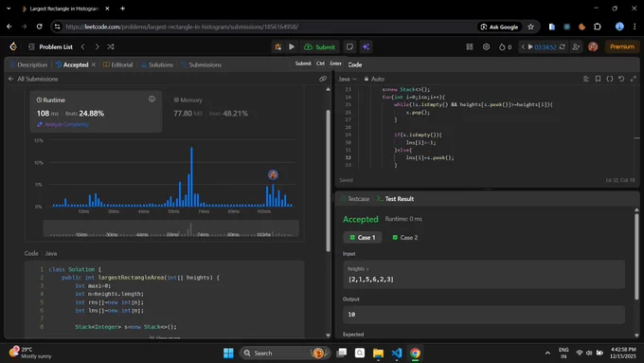Switch to the Description tab
Viewport: 644px width, 363px height.
28,64
